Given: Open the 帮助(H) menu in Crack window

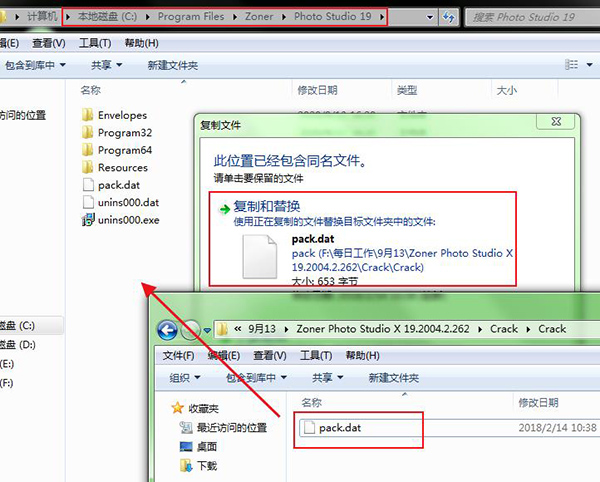Looking at the screenshot, I should (362, 355).
